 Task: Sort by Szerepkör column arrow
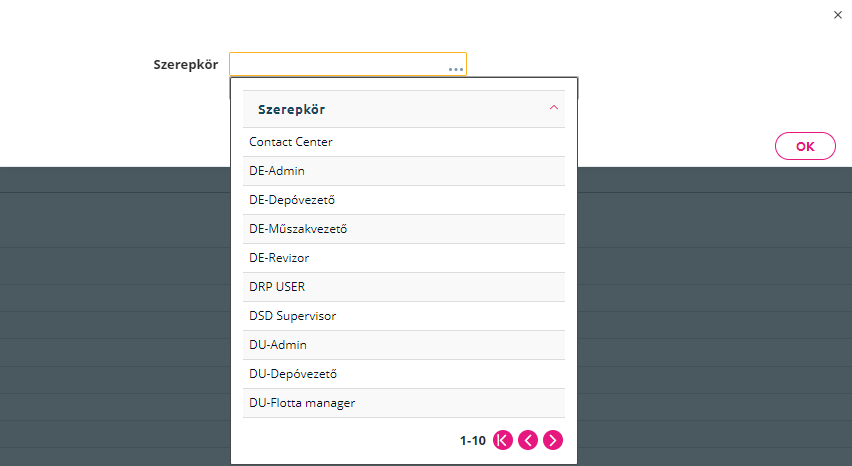tap(554, 108)
